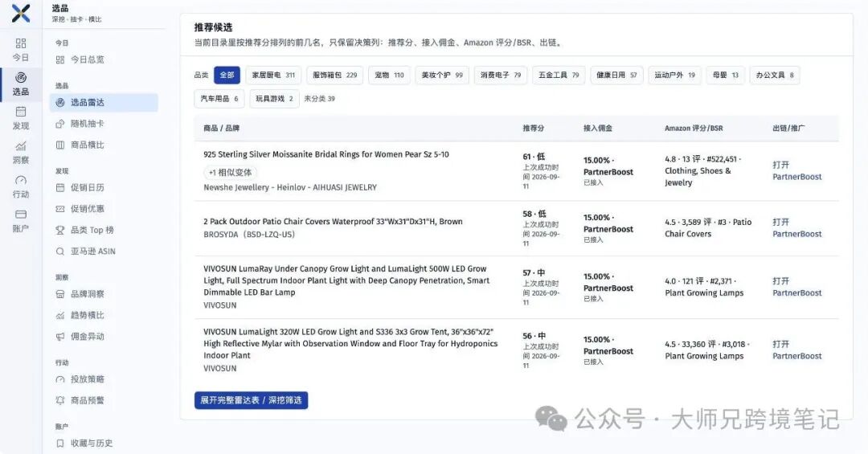Open PartnerBoost link for Sterling Silver Rings
Image resolution: width=868 pixels, height=454 pixels.
click(797, 177)
